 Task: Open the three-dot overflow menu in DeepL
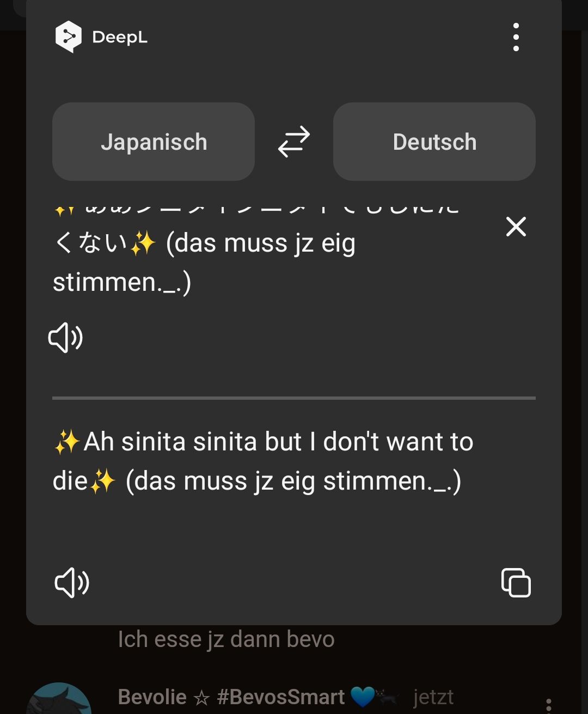(x=516, y=37)
